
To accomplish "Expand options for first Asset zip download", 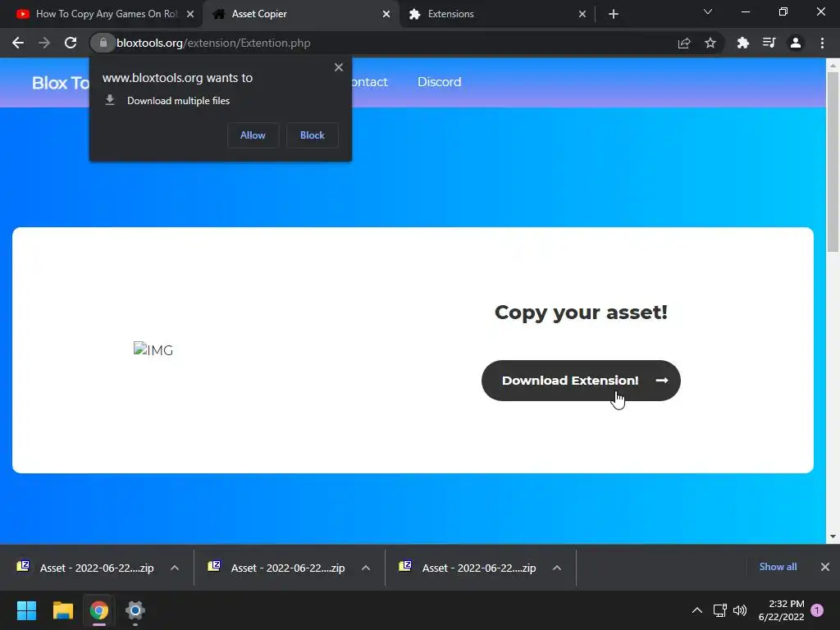I will tap(175, 568).
